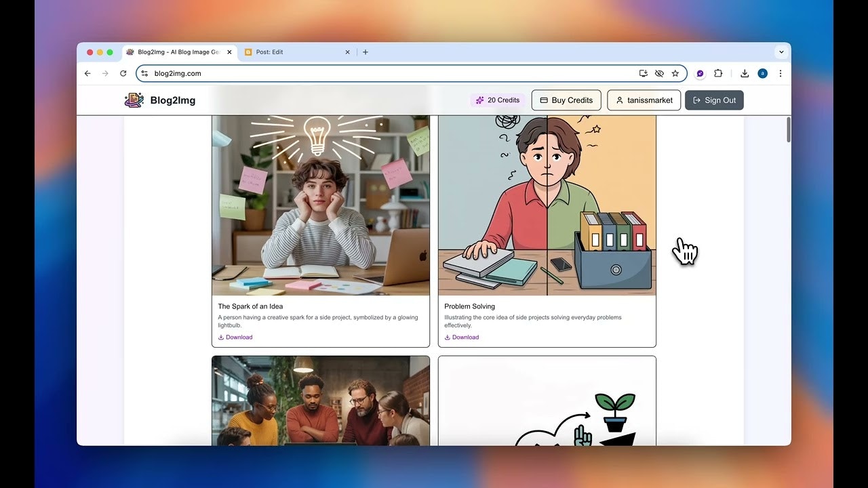
Task: Open the split-face problem solving illustration
Action: tap(547, 205)
